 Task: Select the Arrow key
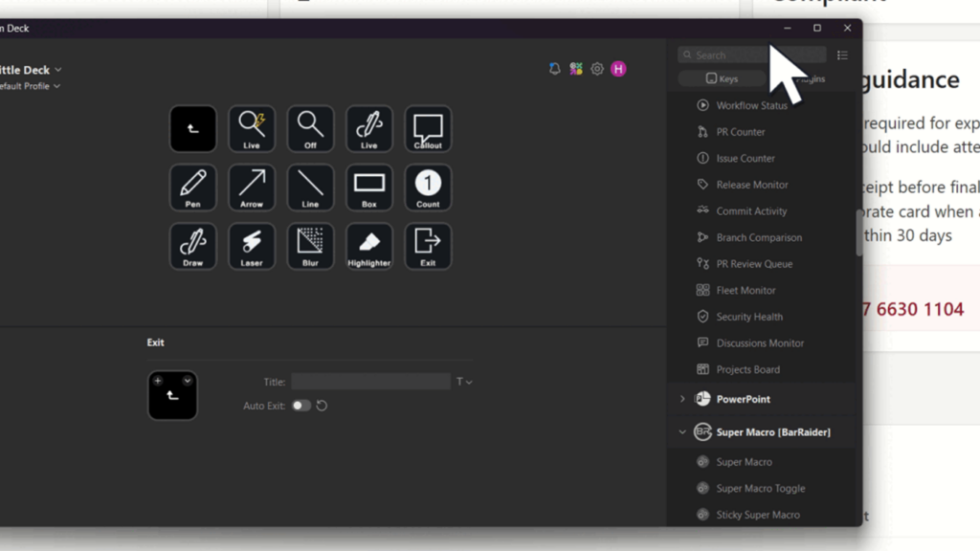(252, 187)
